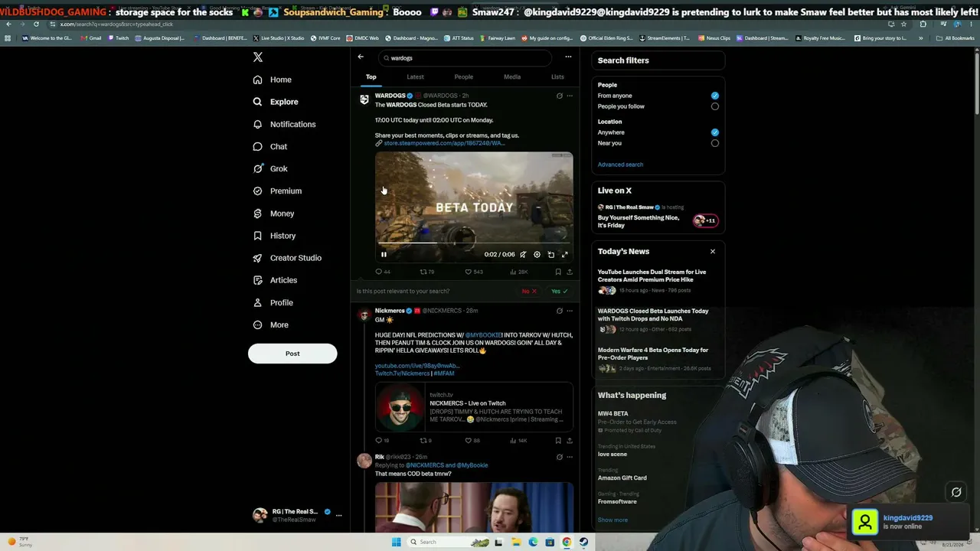Click the Articles sidebar icon
980x551 pixels.
pyautogui.click(x=258, y=280)
